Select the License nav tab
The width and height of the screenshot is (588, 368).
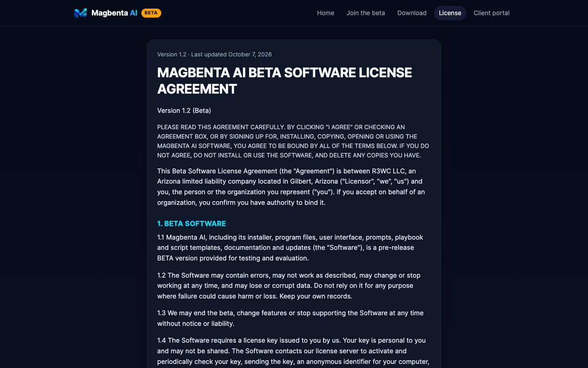(x=450, y=13)
